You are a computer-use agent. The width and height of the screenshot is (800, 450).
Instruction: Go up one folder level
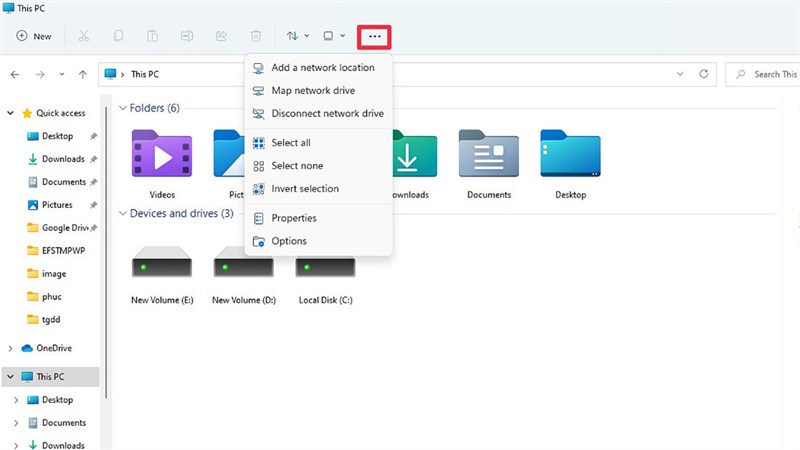tap(83, 74)
